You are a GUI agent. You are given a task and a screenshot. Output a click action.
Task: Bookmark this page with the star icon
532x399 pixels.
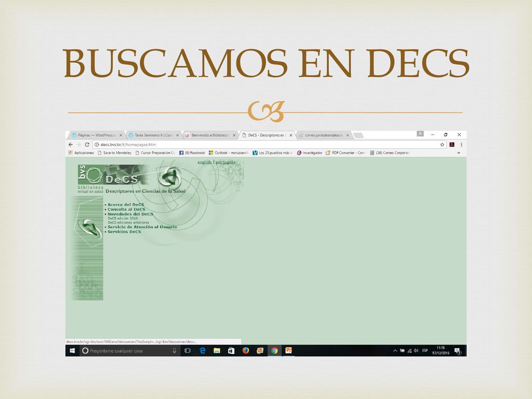point(442,144)
